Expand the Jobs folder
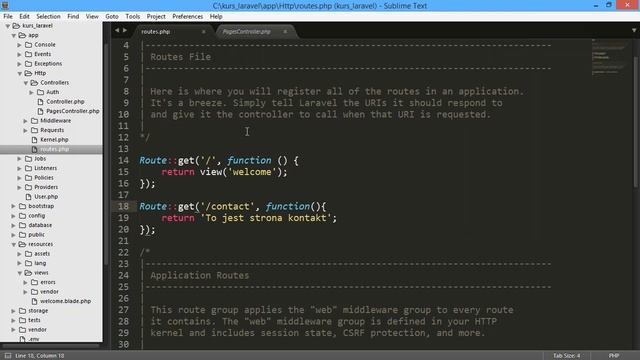 point(20,159)
